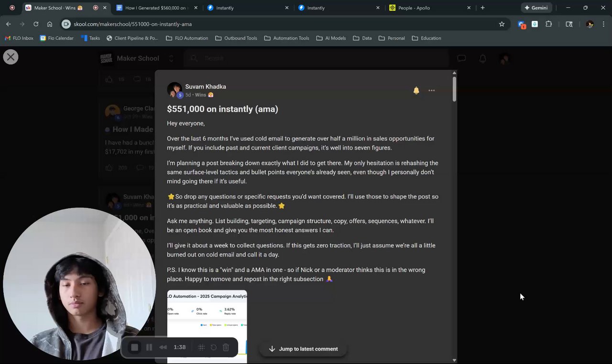Click the post scrollbar thumb

point(454,89)
